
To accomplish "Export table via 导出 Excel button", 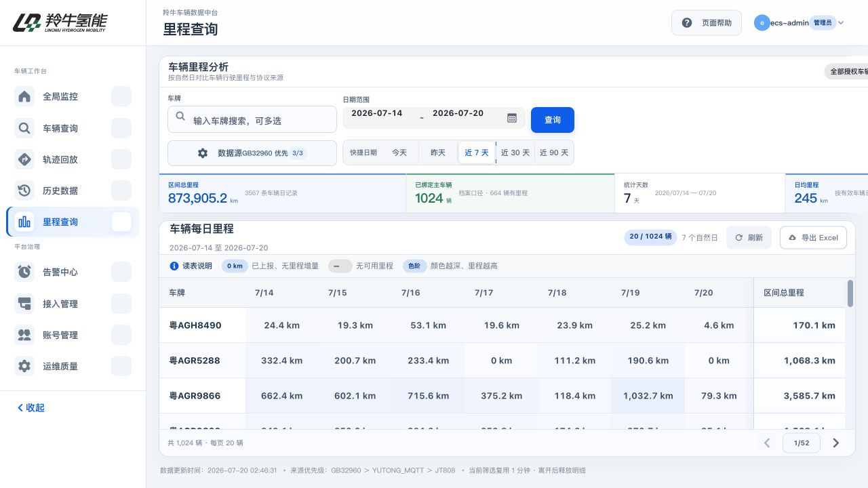I will point(813,238).
